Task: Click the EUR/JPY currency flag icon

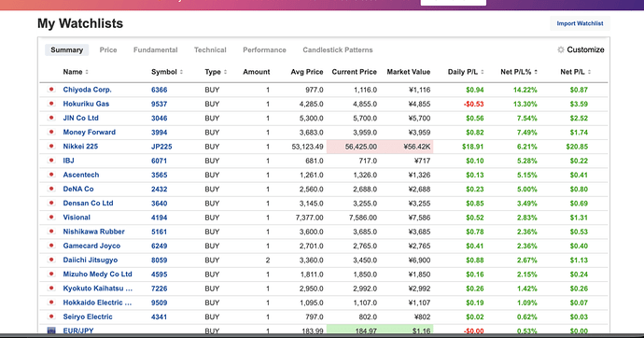Action: (x=51, y=331)
